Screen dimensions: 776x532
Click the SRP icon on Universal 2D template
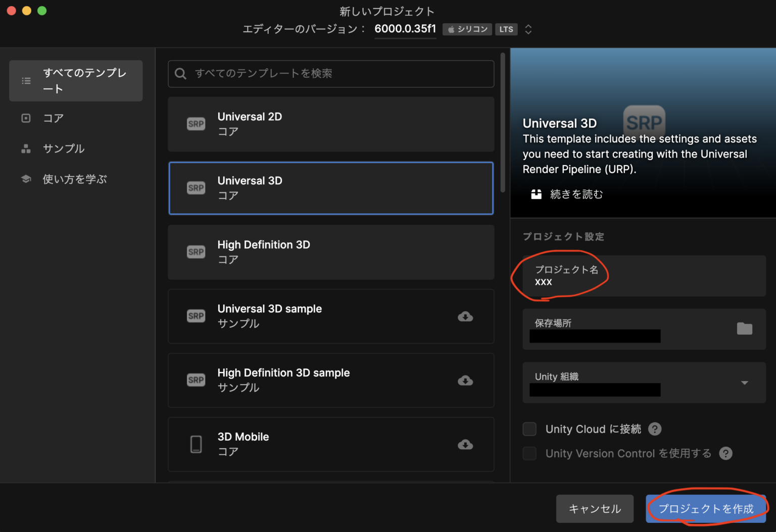196,124
